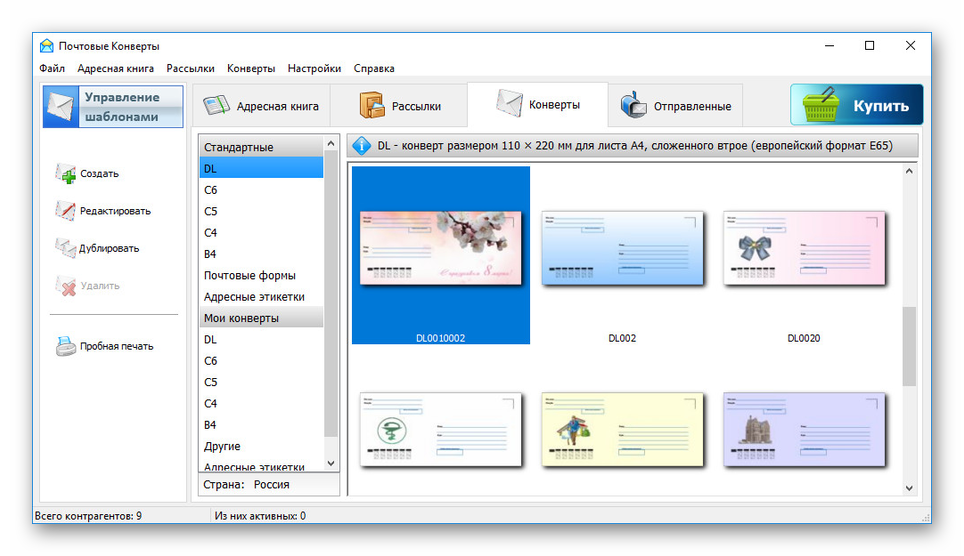
Task: Switch to the Рассылки tab
Action: pos(399,106)
